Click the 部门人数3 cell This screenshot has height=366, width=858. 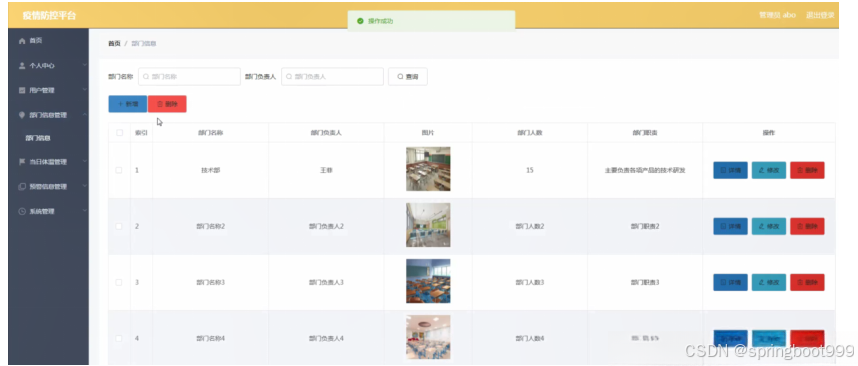(530, 282)
